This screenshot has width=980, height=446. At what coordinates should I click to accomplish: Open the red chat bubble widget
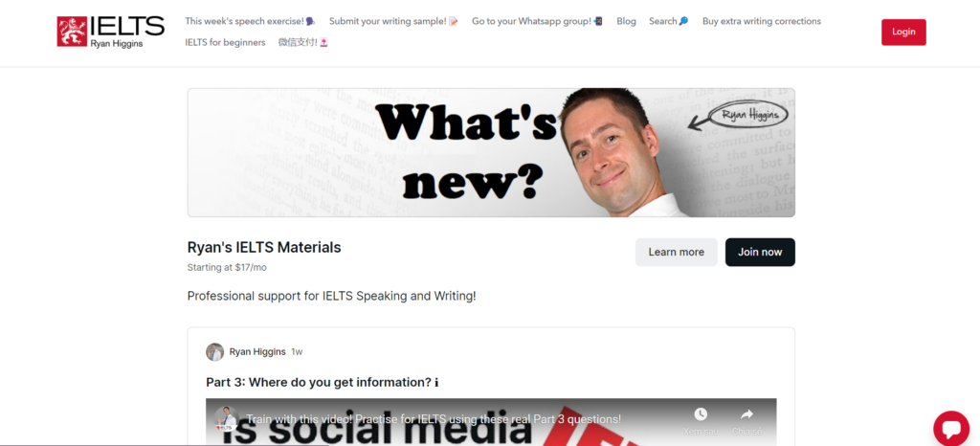click(x=950, y=428)
